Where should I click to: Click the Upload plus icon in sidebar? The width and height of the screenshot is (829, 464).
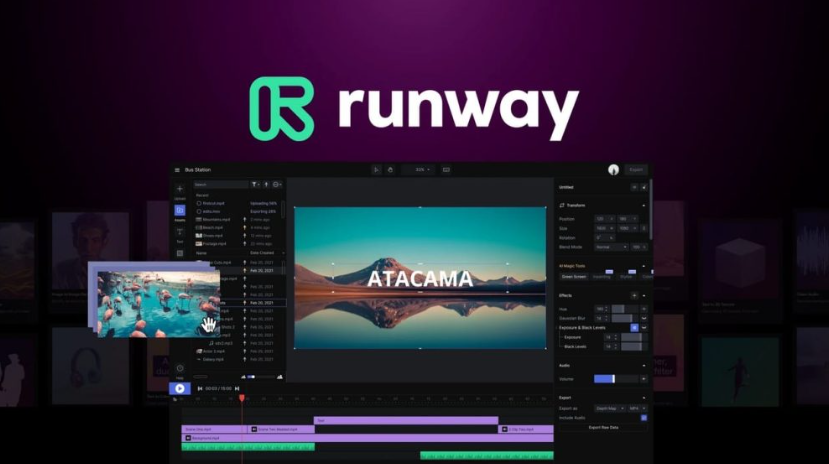(180, 189)
